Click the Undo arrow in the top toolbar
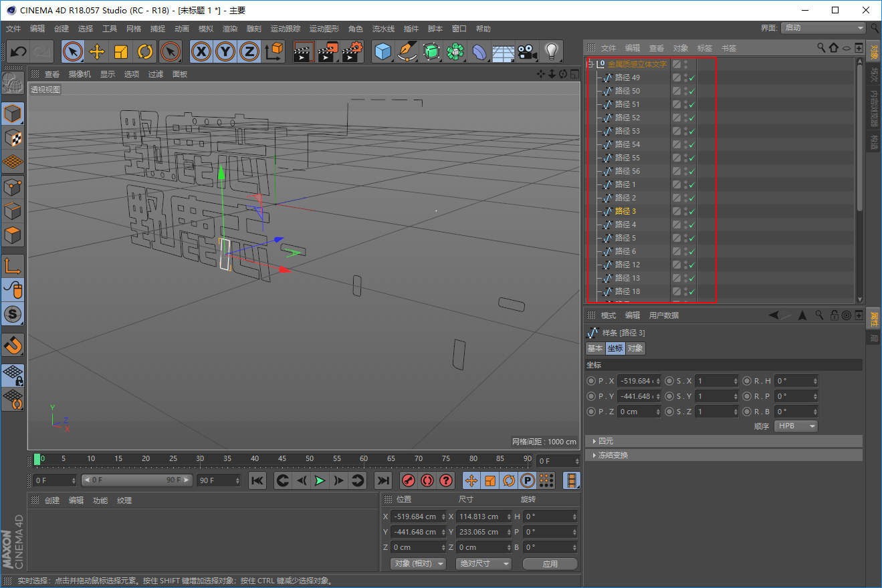 coord(19,51)
